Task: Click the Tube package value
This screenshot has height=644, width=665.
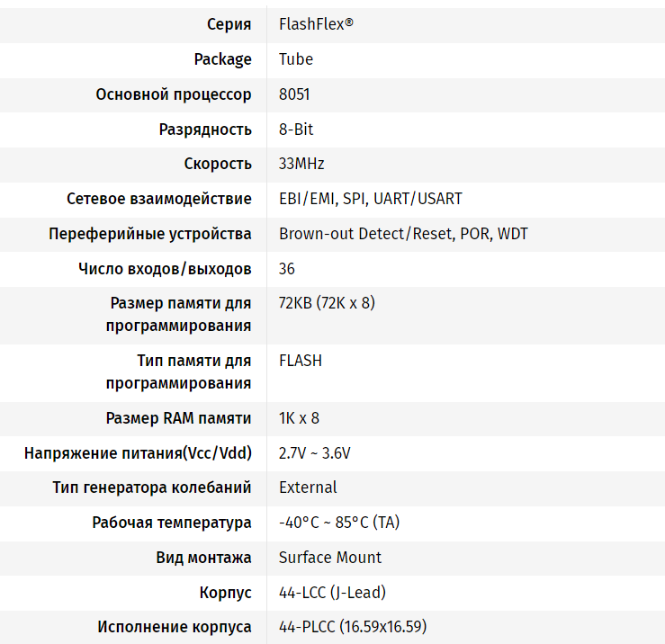Action: [296, 59]
